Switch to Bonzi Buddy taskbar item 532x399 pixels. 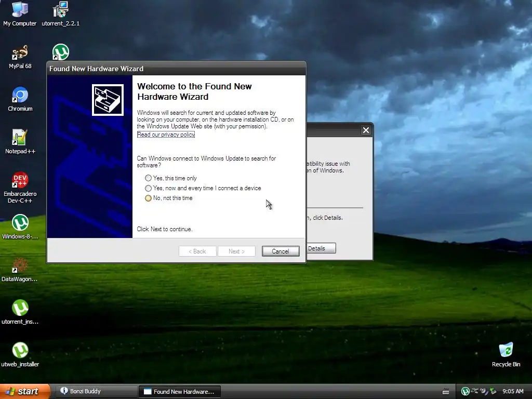tap(96, 391)
